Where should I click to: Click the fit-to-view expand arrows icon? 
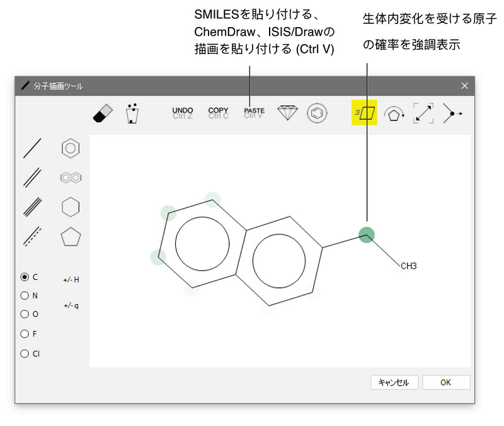click(423, 113)
